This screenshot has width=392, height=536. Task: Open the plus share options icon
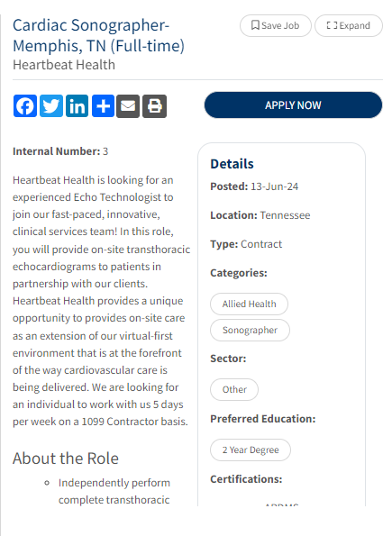[x=103, y=106]
